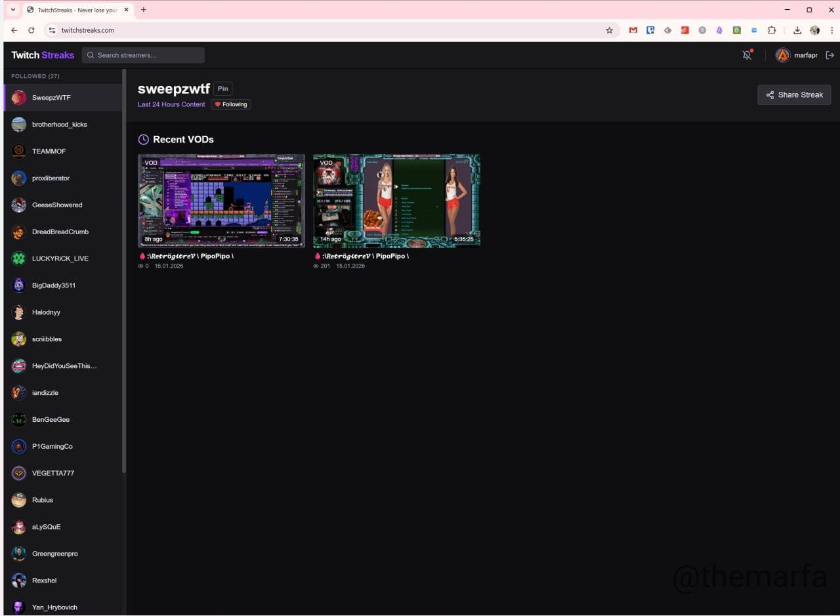Viewport: 840px width, 616px height.
Task: Open the Chrome three-dot menu
Action: pos(831,30)
